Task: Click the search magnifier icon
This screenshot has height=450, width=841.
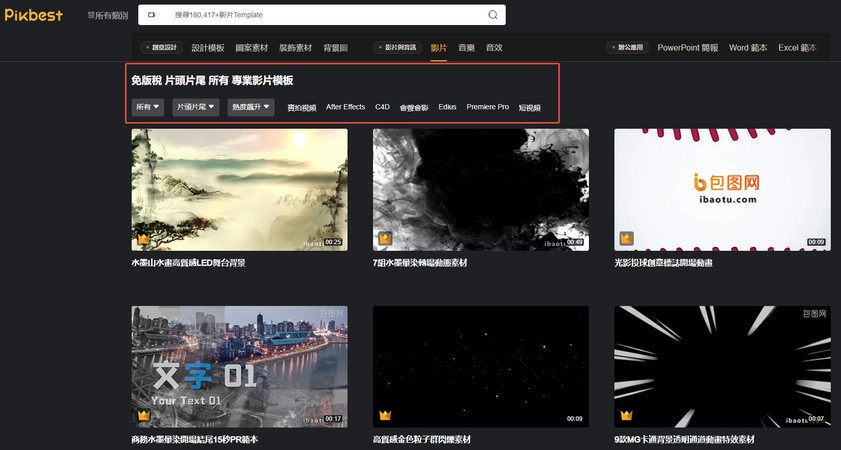Action: coord(492,15)
